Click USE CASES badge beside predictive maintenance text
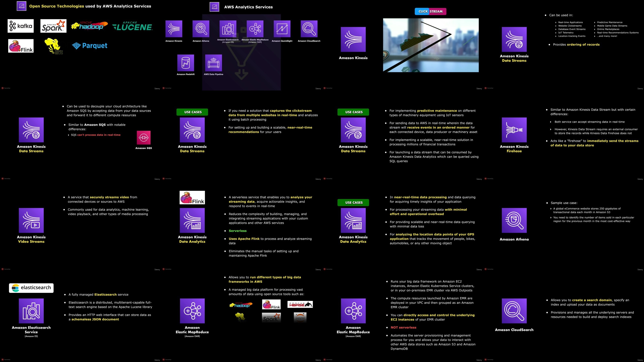This screenshot has height=362, width=644. (x=353, y=112)
